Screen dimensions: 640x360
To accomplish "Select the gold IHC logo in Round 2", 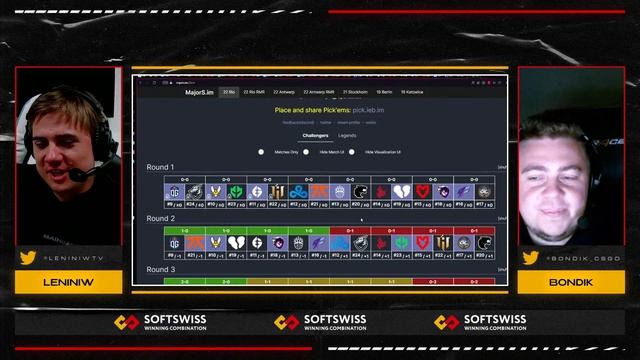I will (443, 243).
